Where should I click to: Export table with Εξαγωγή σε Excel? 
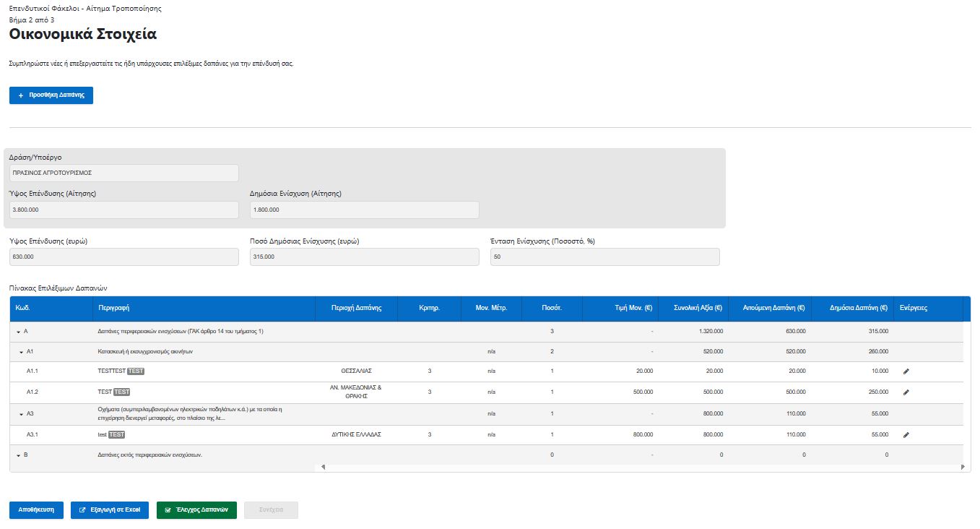(x=110, y=509)
